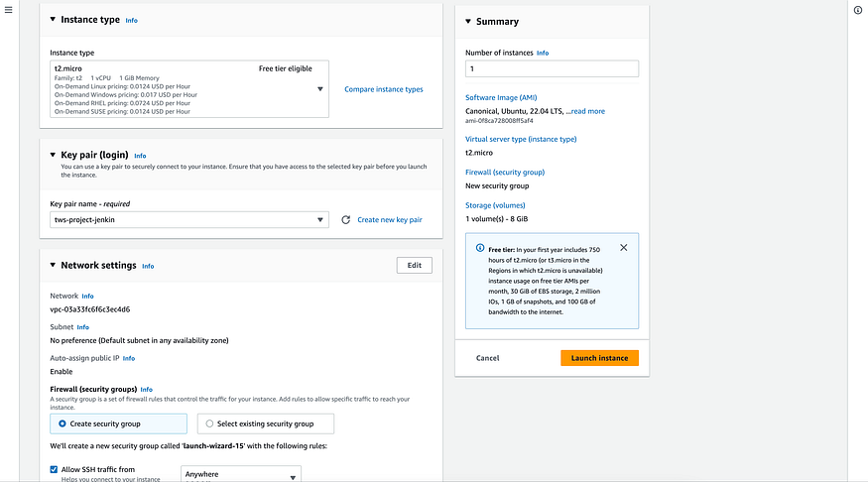Click the info circle icon at top right

858,10
